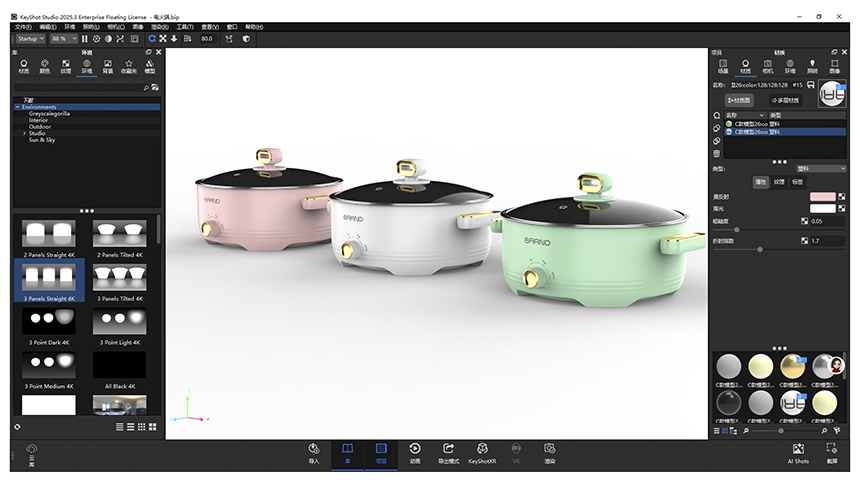Open AI Shots in the bottom toolbar
Image resolution: width=860 pixels, height=484 pixels.
798,454
